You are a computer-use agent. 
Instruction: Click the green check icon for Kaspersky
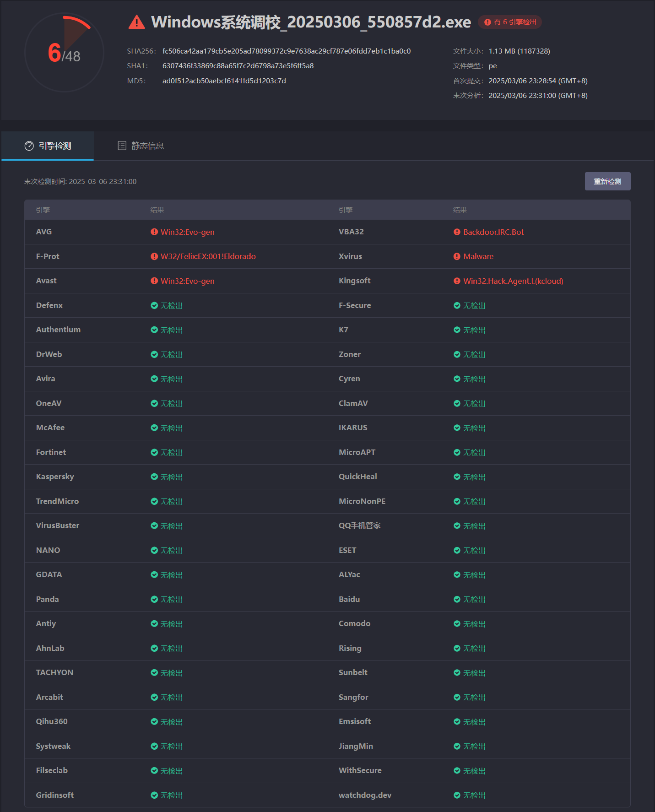pyautogui.click(x=154, y=477)
